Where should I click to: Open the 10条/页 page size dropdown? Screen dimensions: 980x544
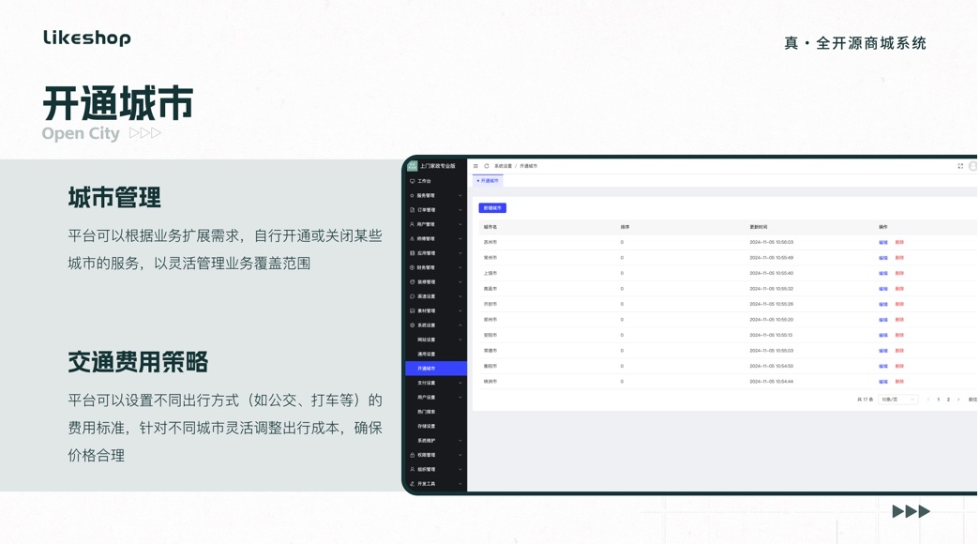coord(897,400)
